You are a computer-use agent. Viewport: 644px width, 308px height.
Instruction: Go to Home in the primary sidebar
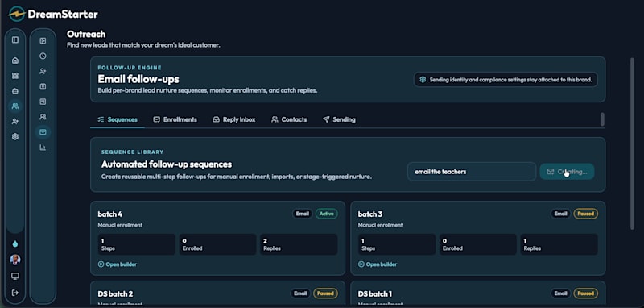[x=15, y=60]
